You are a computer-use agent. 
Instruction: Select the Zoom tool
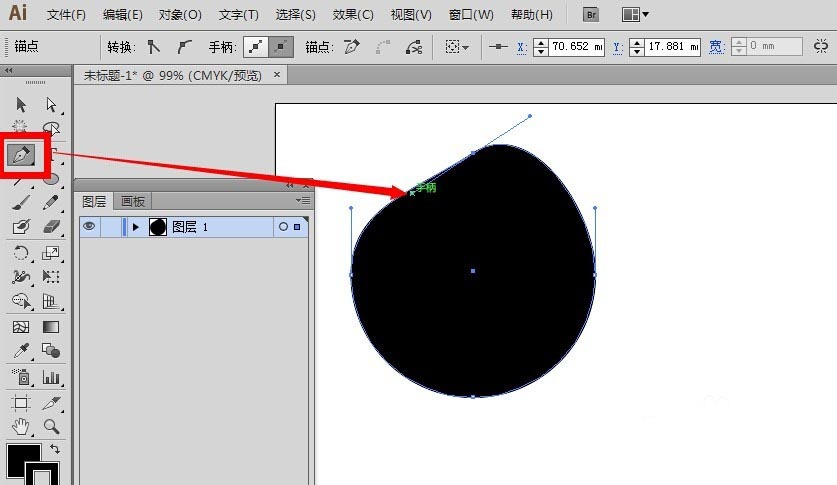pyautogui.click(x=51, y=427)
